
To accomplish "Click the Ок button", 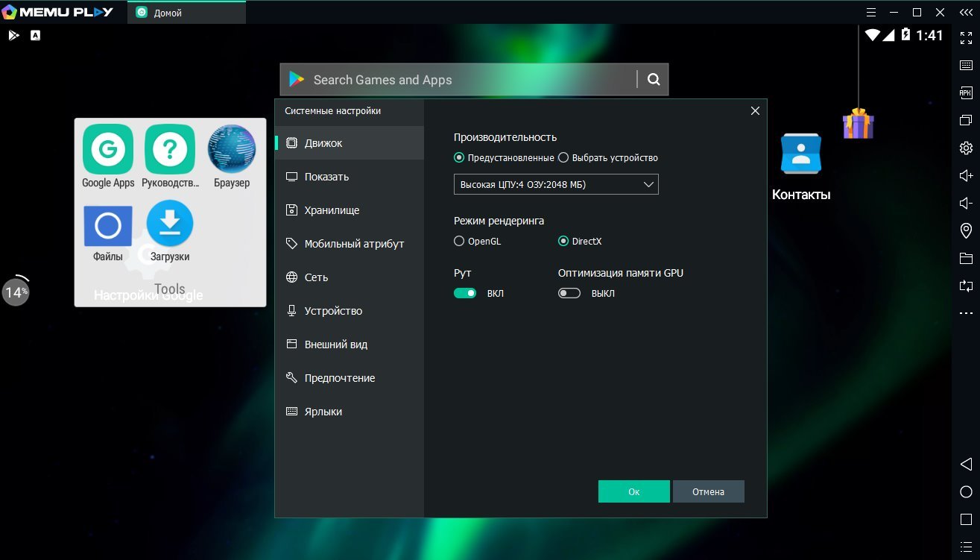I will (x=633, y=491).
